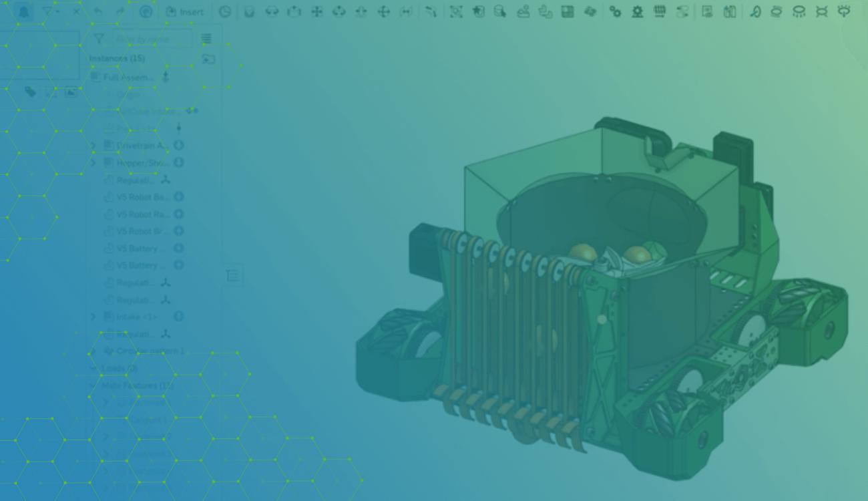
Task: Open the filter by name field's filter icon
Action: 99,38
